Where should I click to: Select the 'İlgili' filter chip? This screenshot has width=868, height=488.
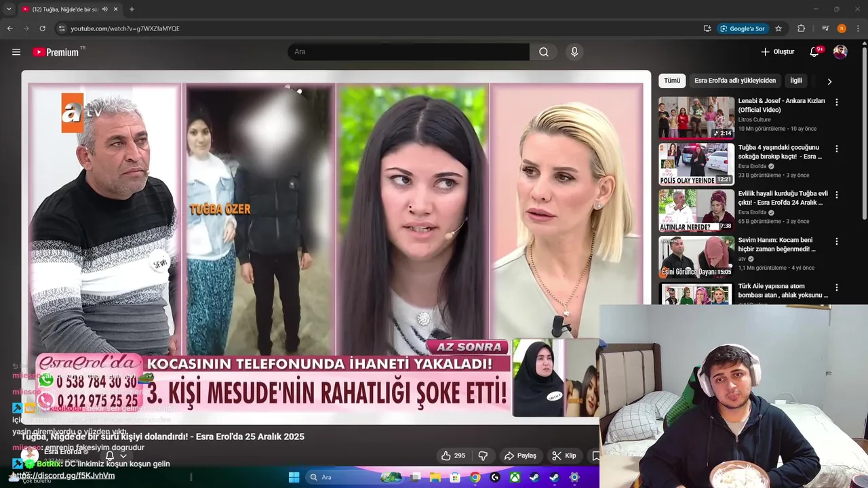coord(796,81)
